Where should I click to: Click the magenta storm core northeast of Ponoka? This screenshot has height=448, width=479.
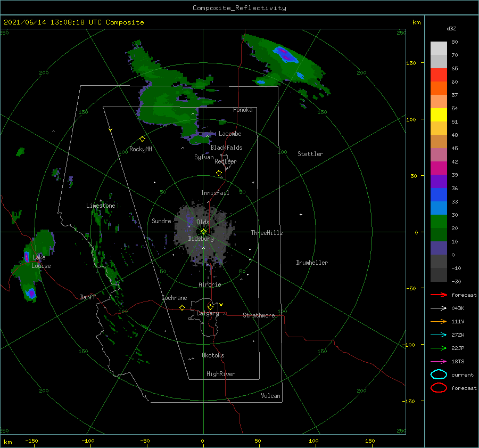point(284,54)
